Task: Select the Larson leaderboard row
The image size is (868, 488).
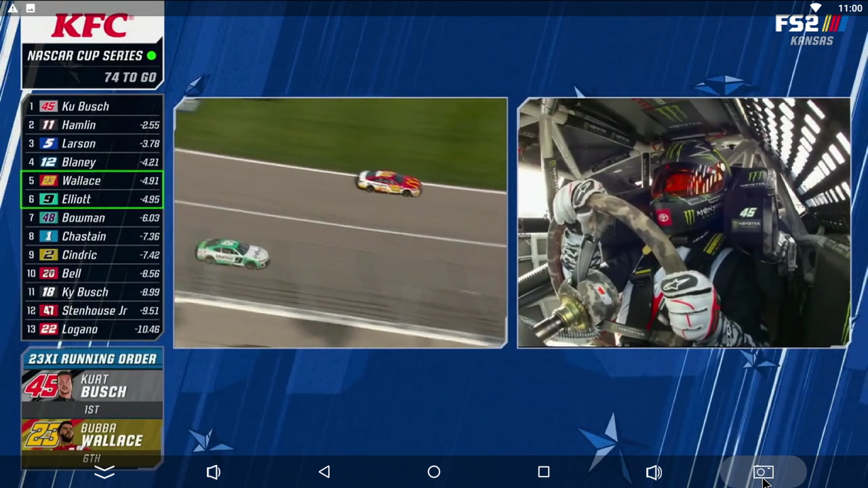Action: pyautogui.click(x=93, y=144)
